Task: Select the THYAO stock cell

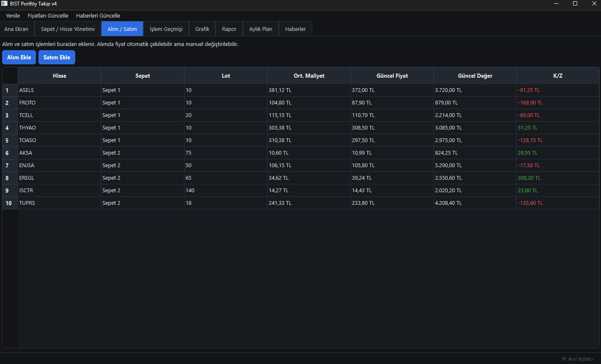Action: pos(59,128)
